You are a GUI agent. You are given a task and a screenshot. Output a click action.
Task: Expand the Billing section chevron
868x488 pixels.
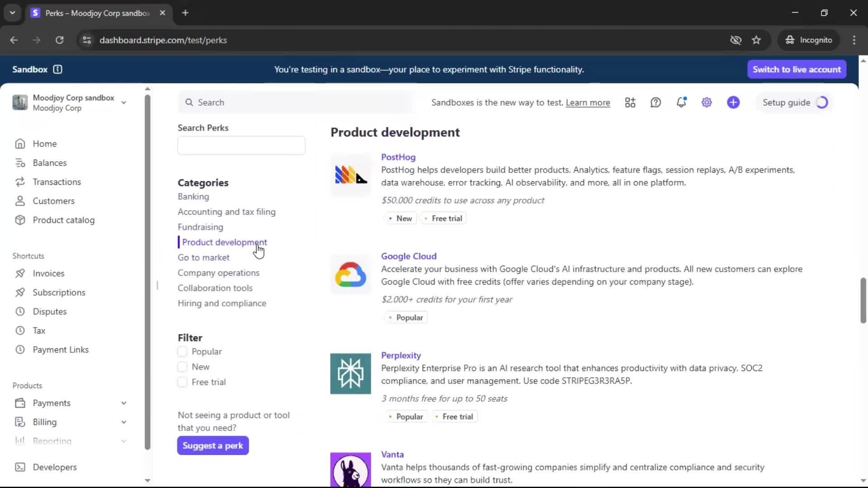pos(123,422)
